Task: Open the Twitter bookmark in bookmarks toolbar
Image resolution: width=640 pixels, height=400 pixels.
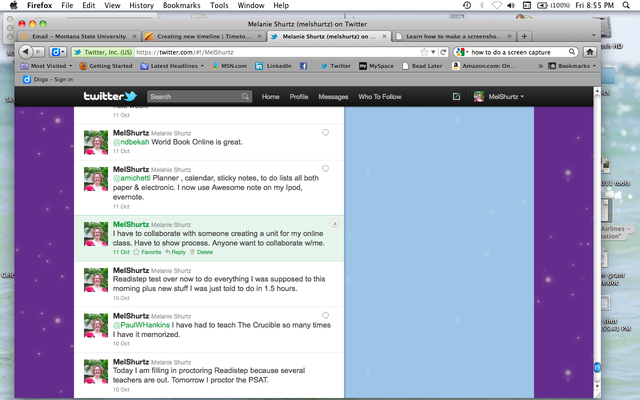Action: (336, 66)
